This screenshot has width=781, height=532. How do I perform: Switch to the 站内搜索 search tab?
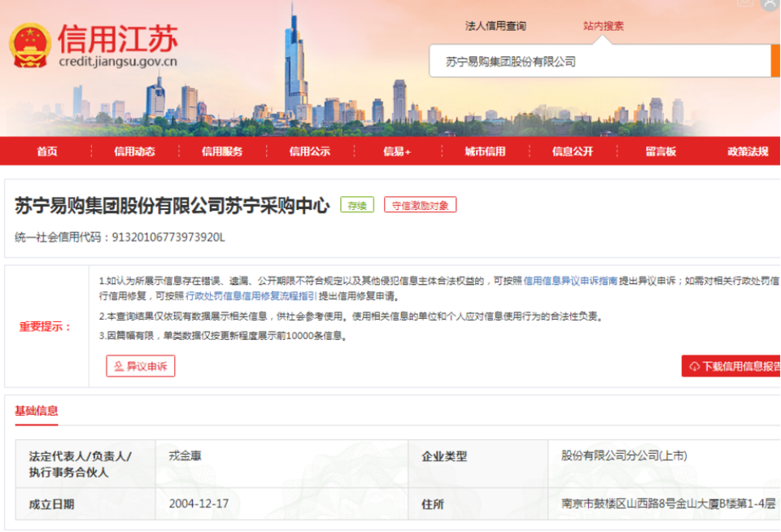[x=603, y=26]
